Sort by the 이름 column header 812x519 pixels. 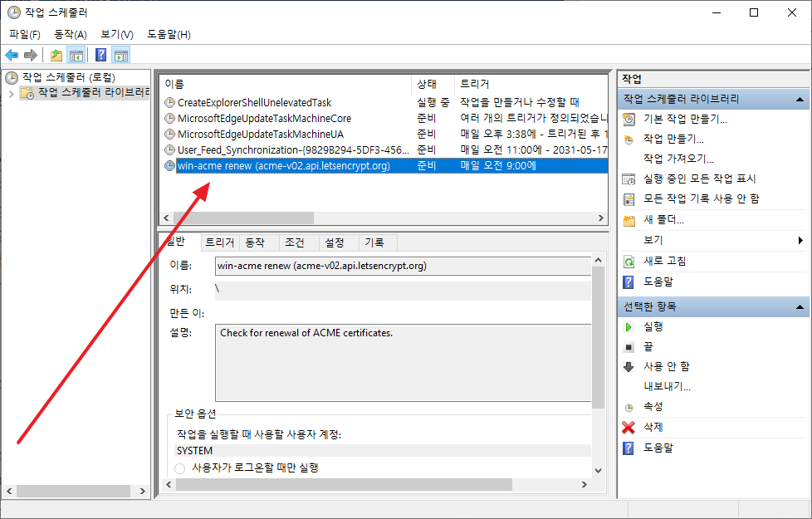point(286,84)
